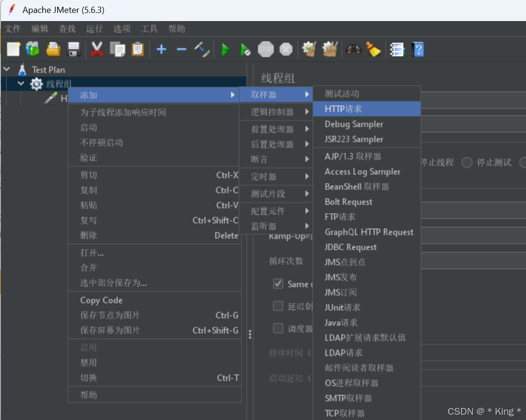Click the Open file folder icon
526x420 pixels.
[x=53, y=49]
